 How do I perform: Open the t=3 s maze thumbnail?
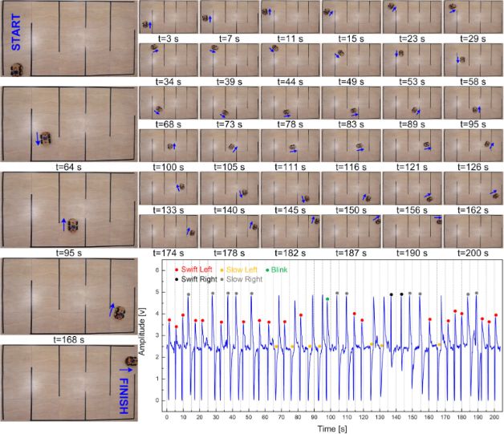[169, 17]
